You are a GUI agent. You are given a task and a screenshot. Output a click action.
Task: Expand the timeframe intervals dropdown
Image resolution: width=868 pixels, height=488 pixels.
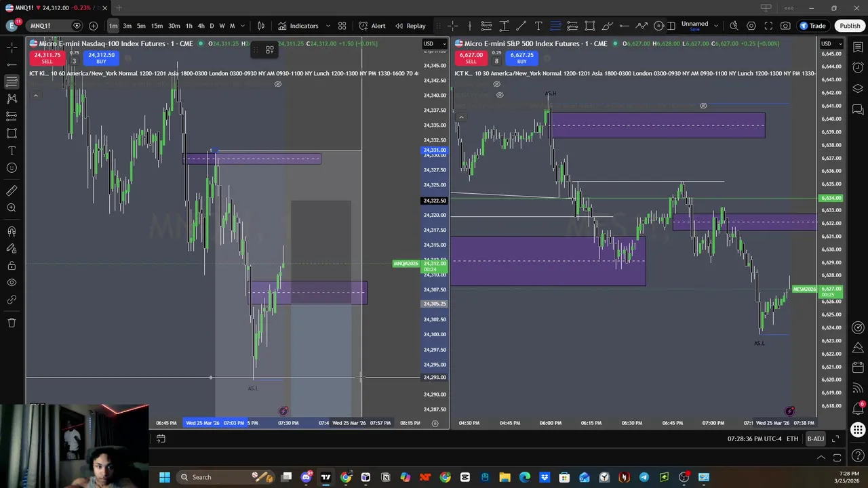coord(243,26)
